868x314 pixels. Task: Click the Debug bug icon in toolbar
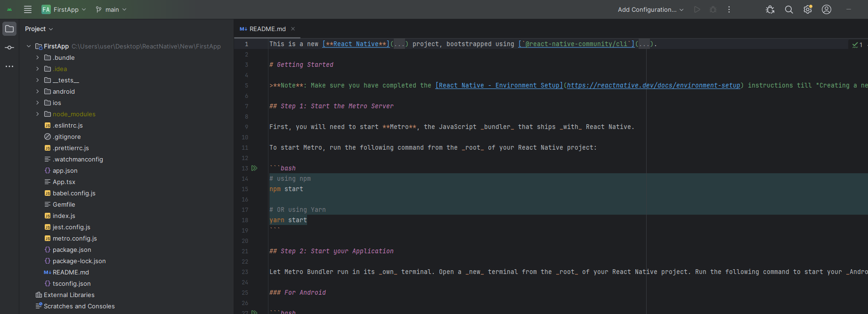[x=713, y=9]
